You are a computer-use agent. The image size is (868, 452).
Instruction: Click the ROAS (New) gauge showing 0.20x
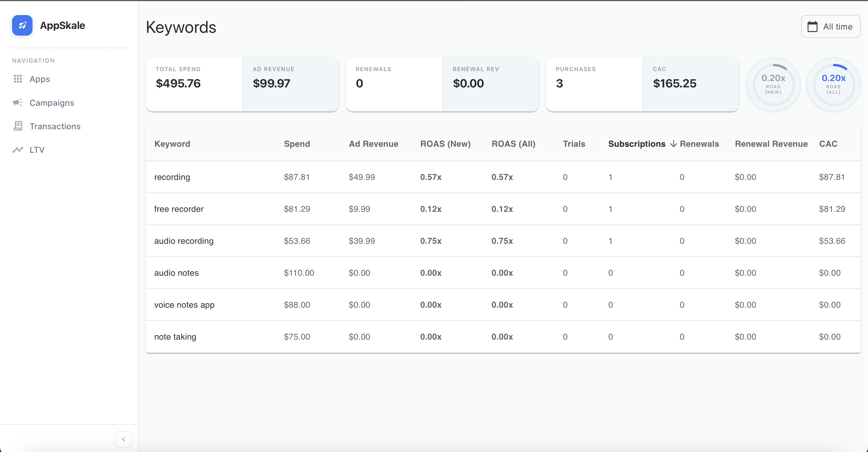pos(773,84)
